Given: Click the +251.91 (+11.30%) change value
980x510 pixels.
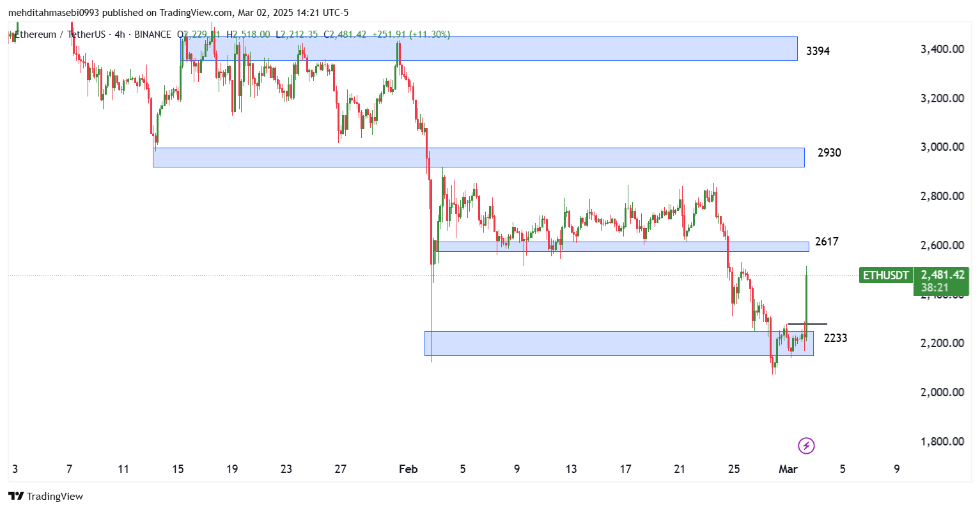Looking at the screenshot, I should click(x=410, y=35).
